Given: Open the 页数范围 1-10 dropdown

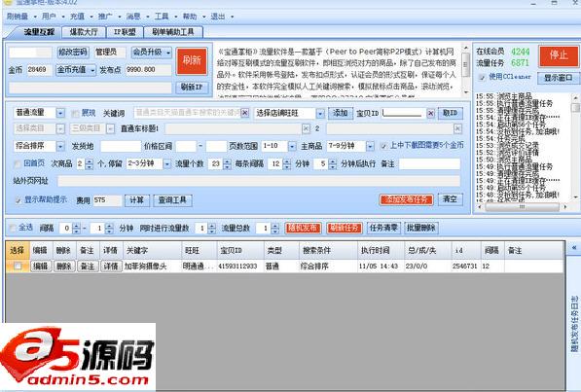Looking at the screenshot, I should 292,146.
